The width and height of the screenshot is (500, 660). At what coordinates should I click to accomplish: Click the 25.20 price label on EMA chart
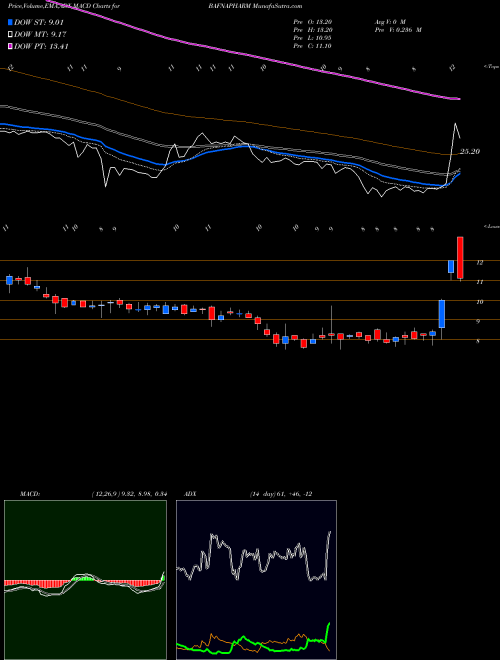coord(470,152)
